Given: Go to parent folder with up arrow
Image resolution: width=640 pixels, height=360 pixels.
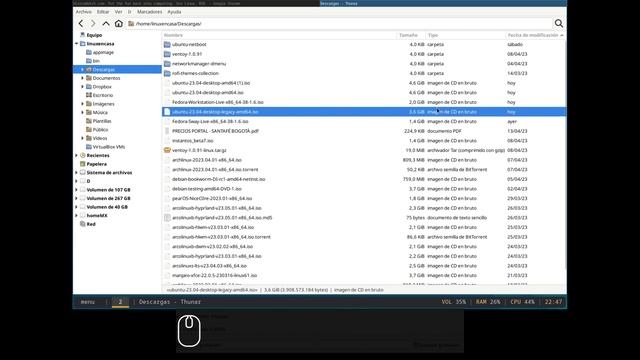Looking at the screenshot, I should (x=106, y=24).
